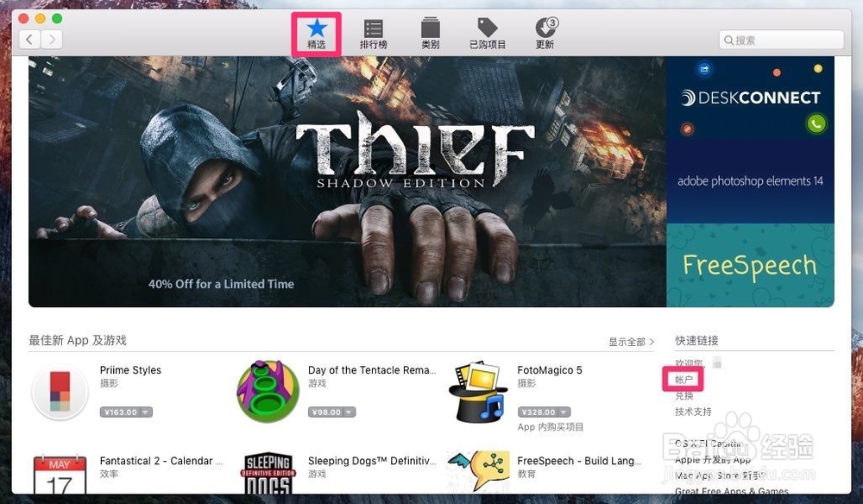
Task: Click the 搜索 search field
Action: point(781,40)
